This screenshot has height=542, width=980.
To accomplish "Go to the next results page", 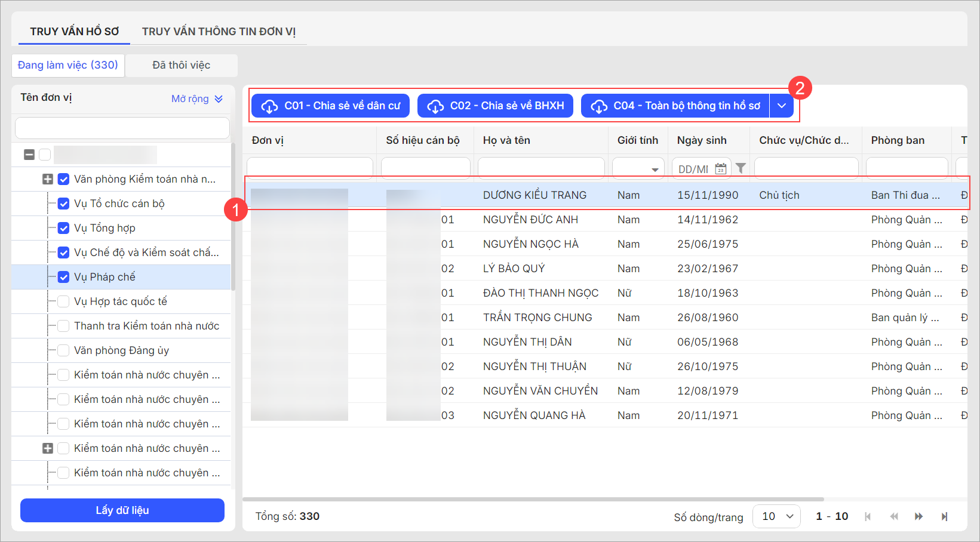I will 918,516.
